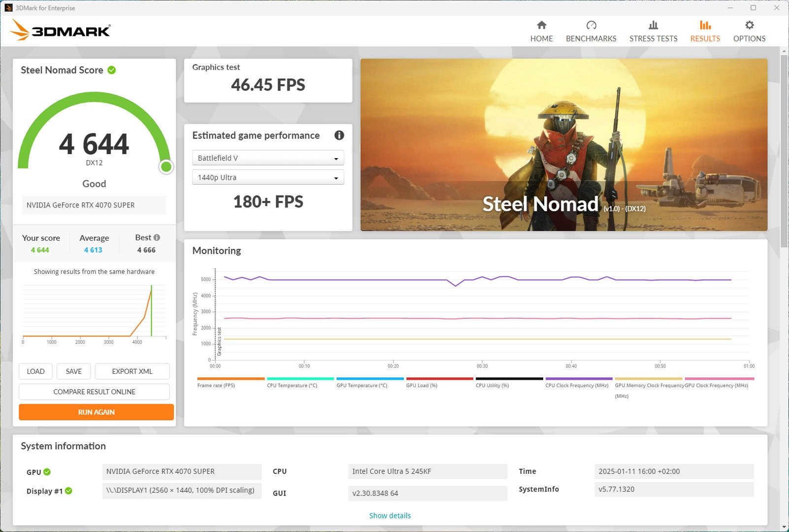Toggle Frame rate (FPS) legend swatch
The image size is (789, 532).
230,379
